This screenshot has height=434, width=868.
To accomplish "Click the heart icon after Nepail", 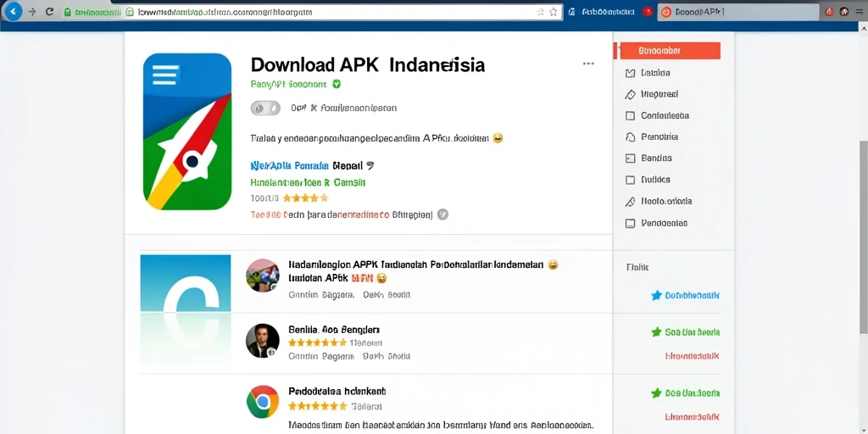I will tap(370, 165).
